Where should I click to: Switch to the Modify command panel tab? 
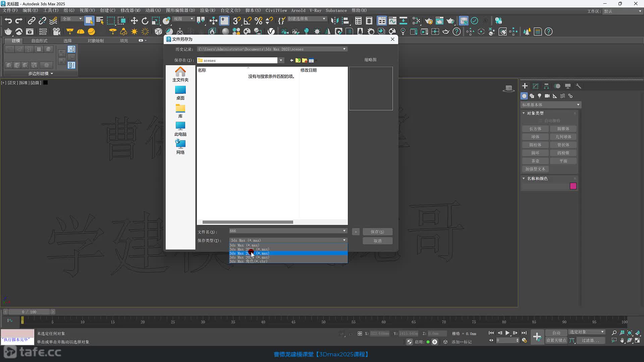(536, 86)
